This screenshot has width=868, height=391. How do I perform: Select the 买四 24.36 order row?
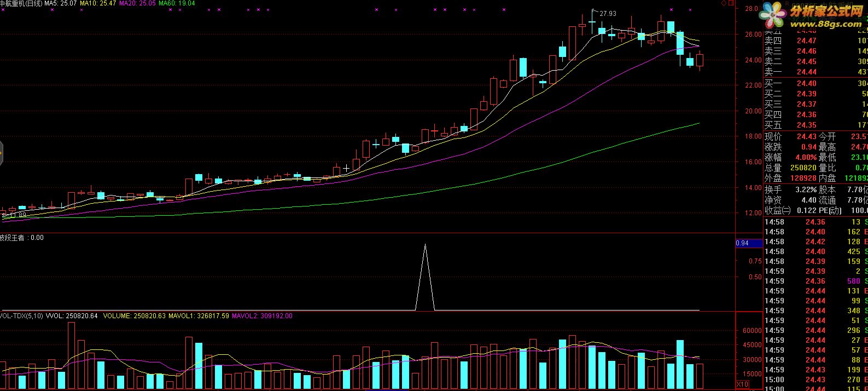[x=815, y=114]
